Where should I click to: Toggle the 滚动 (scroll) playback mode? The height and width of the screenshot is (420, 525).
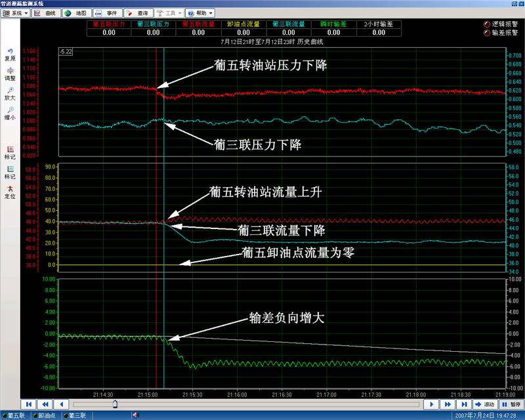click(x=486, y=404)
